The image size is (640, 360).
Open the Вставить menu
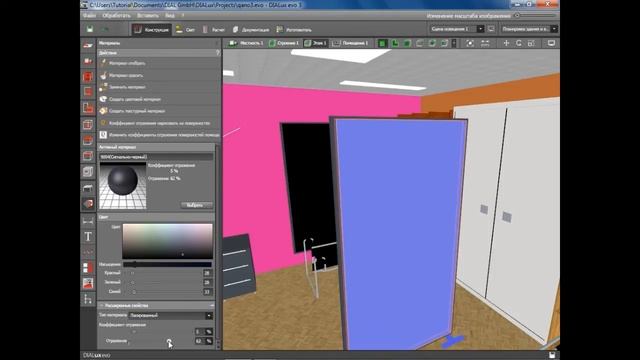[x=148, y=16]
